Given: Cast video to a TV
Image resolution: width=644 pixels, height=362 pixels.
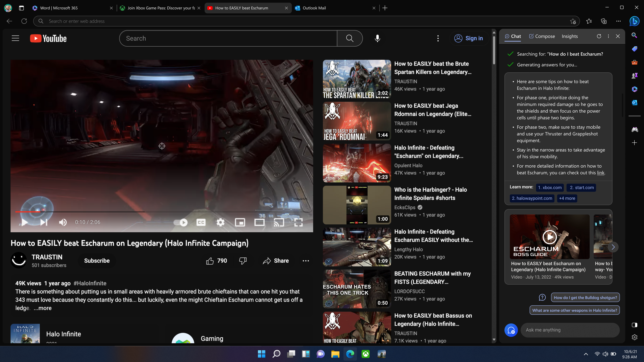Looking at the screenshot, I should pyautogui.click(x=279, y=222).
